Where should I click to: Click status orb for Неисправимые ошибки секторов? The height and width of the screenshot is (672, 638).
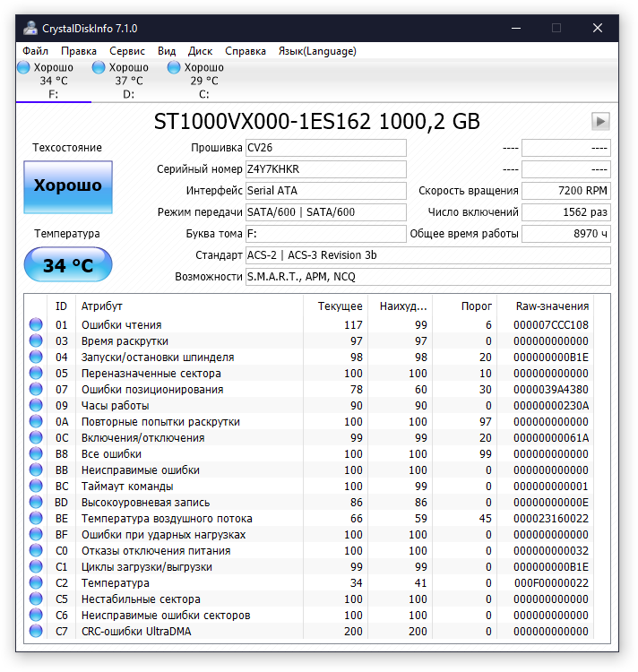(x=36, y=615)
